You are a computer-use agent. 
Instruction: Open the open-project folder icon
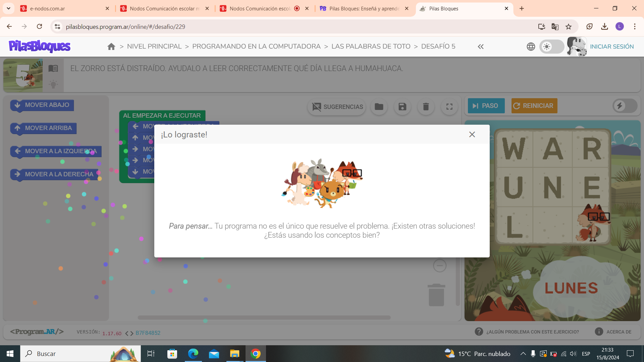point(379,107)
